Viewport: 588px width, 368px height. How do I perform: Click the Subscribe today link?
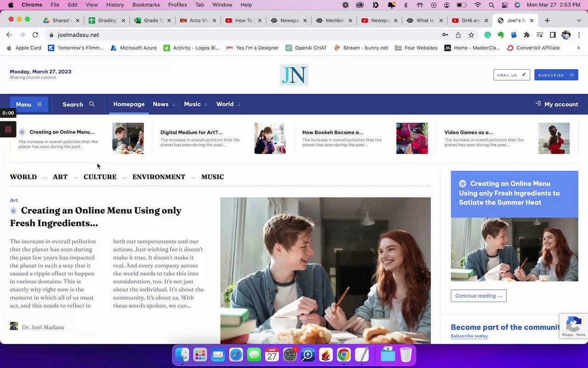click(x=469, y=336)
